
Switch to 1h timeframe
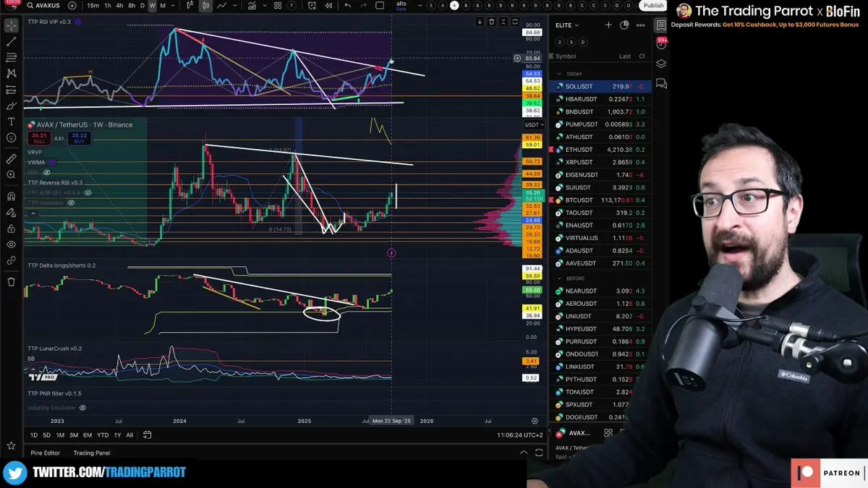tap(108, 6)
